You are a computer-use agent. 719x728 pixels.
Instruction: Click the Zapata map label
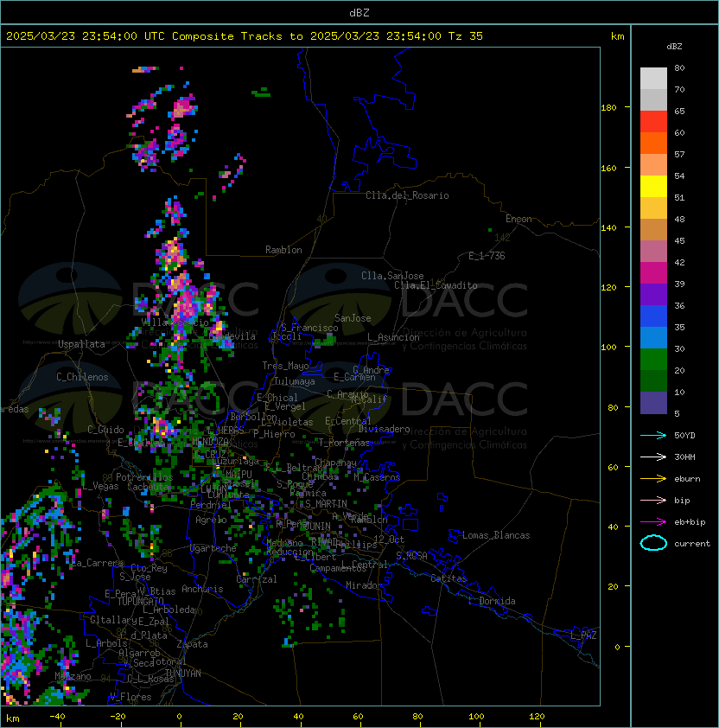[x=192, y=644]
